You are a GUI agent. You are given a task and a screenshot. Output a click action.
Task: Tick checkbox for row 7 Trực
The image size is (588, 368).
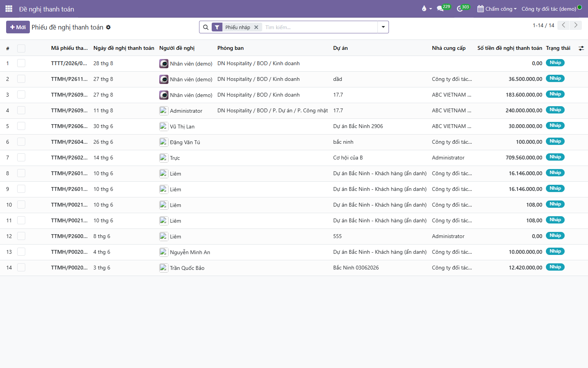21,158
